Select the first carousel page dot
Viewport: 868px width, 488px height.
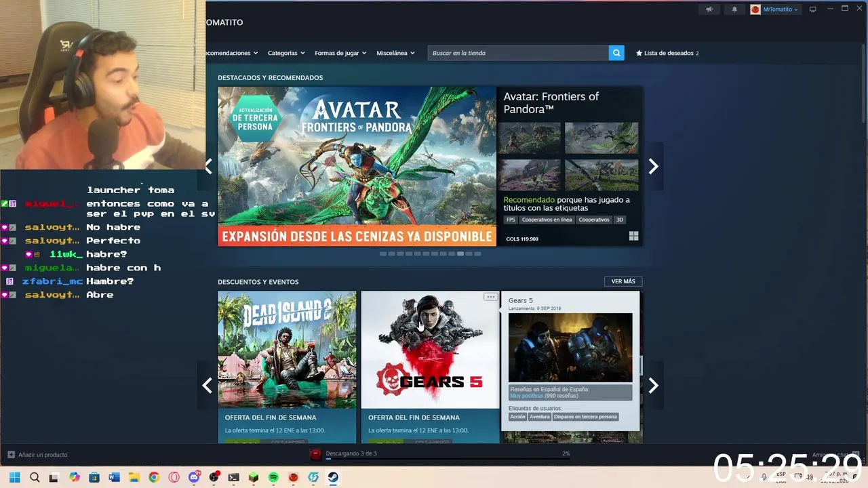coord(383,253)
